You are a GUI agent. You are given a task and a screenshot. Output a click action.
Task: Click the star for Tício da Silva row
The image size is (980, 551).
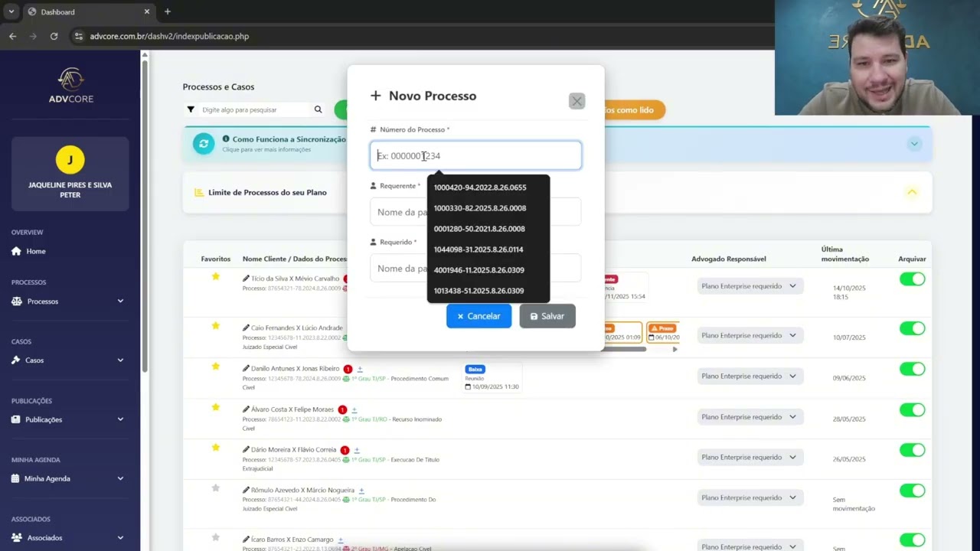pos(216,276)
